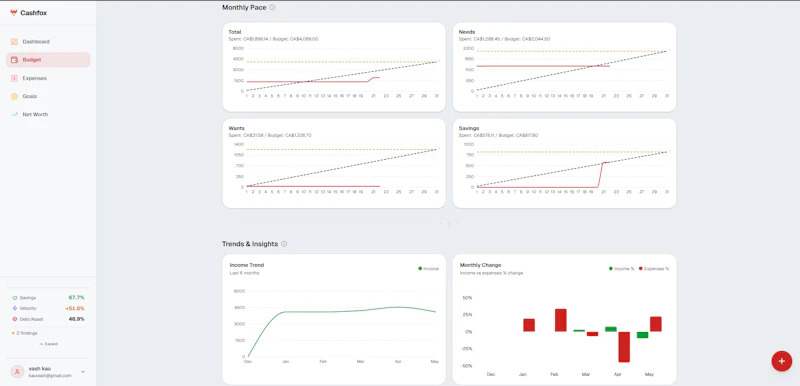
Task: Click the '2 findings' text
Action: pyautogui.click(x=27, y=333)
